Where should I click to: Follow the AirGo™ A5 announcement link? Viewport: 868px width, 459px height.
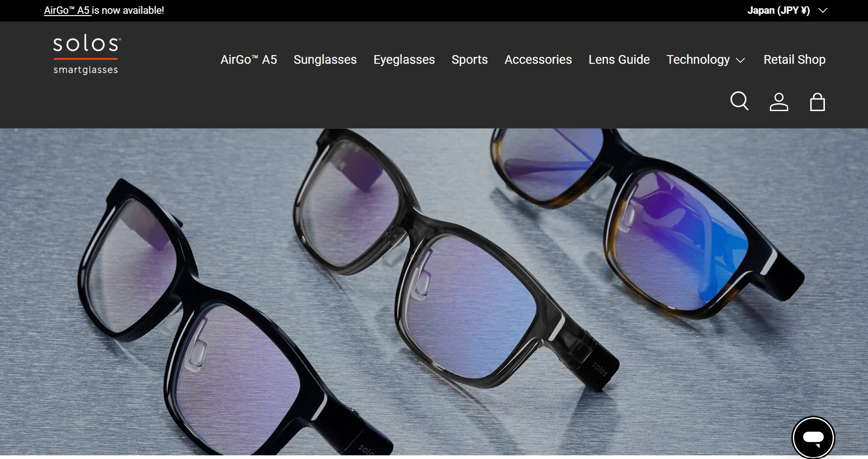[67, 11]
